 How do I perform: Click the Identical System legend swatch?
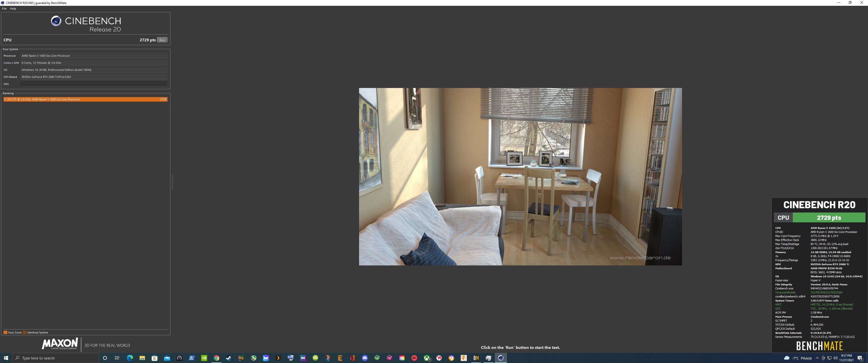[x=24, y=332]
